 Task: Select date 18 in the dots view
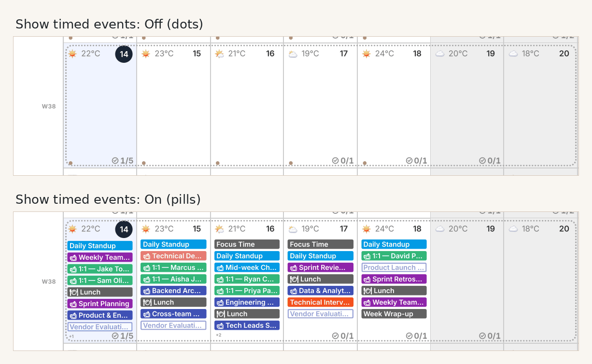[417, 54]
